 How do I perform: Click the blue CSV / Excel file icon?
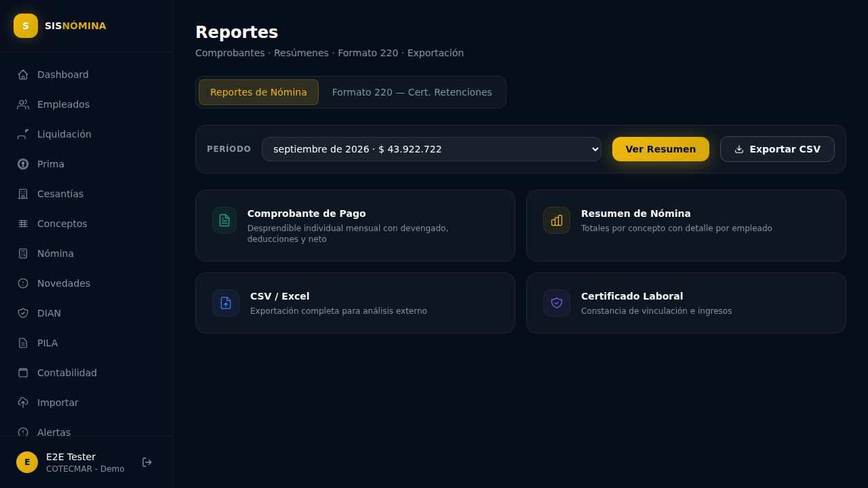point(226,303)
